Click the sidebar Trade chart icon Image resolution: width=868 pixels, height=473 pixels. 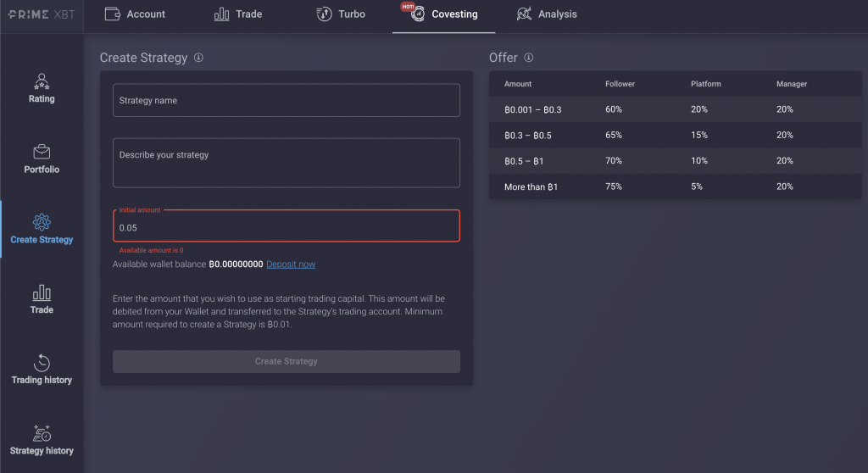click(42, 292)
